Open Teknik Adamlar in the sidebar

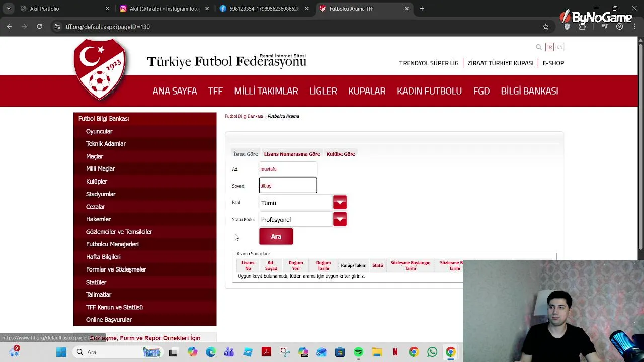[x=106, y=144]
